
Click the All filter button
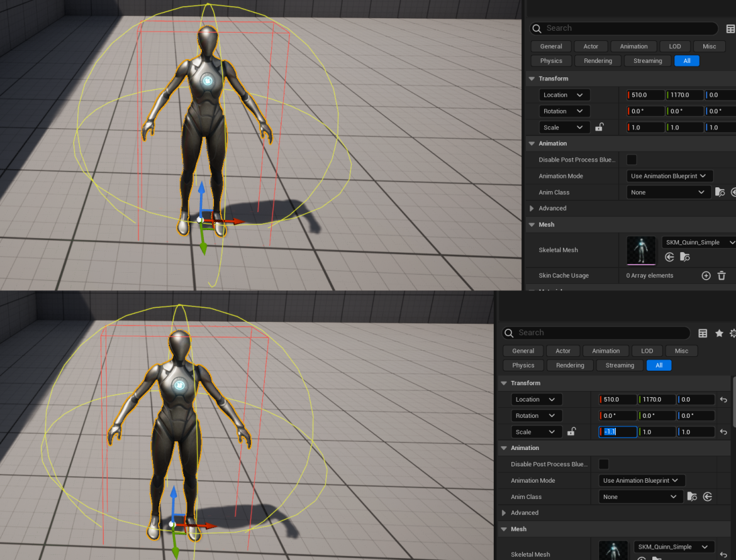687,60
